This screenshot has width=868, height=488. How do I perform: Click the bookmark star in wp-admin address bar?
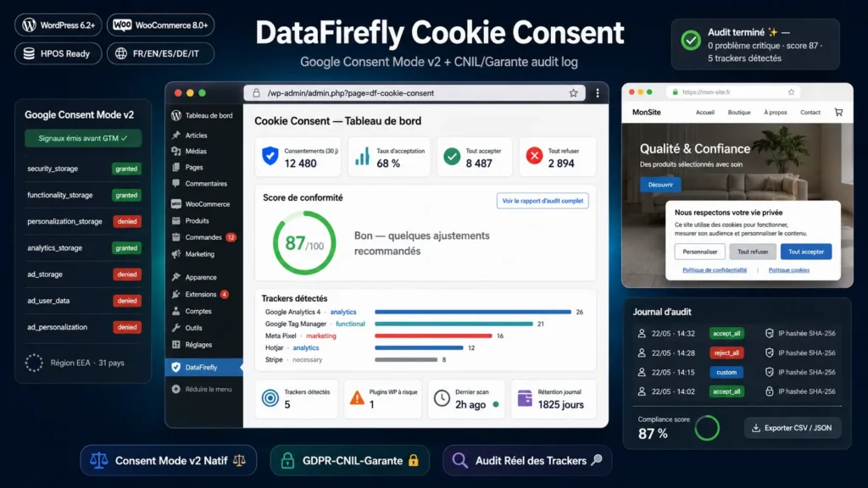click(574, 93)
